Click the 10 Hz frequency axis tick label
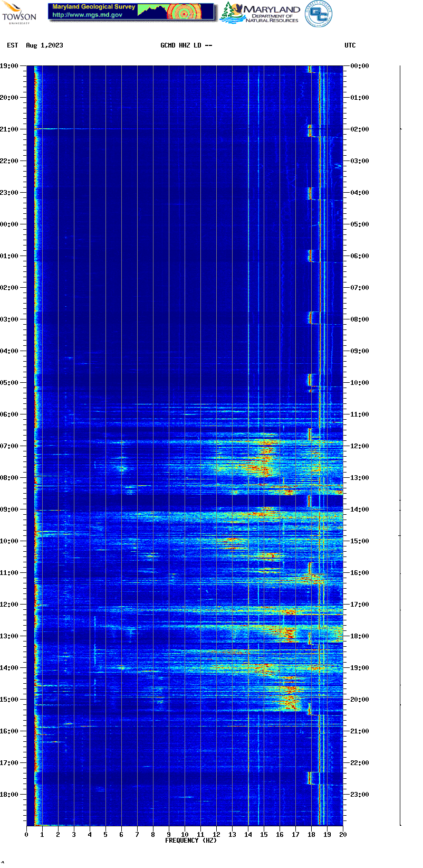 tap(185, 835)
